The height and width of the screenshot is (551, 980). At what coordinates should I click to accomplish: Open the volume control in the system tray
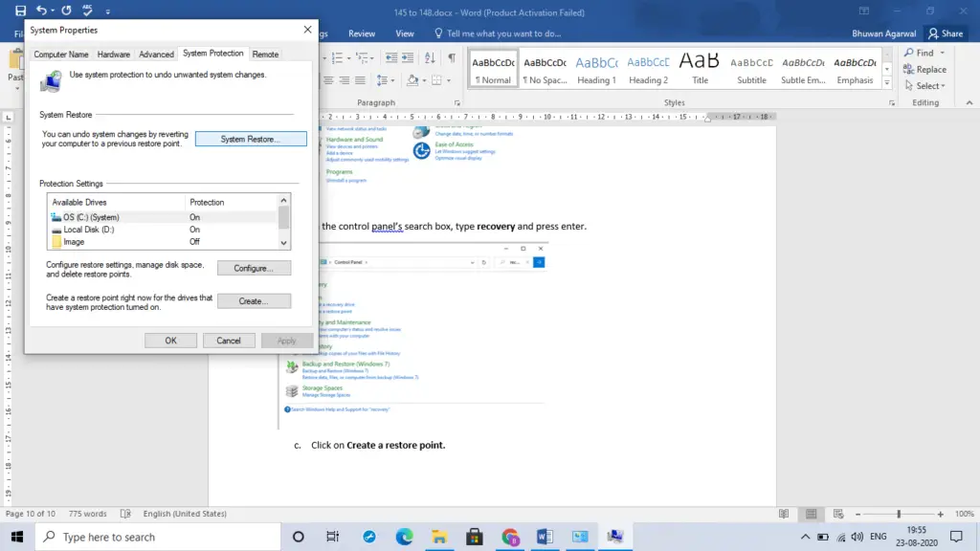pos(857,537)
